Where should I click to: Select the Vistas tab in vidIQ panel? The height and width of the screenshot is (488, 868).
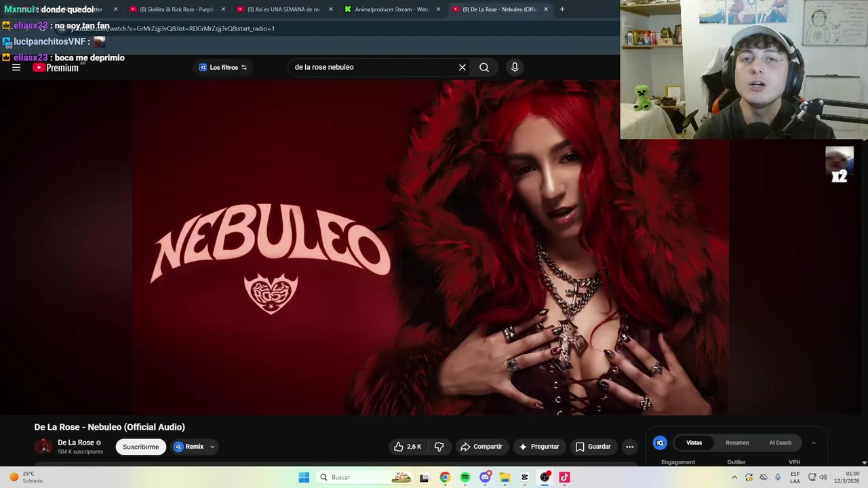pyautogui.click(x=694, y=443)
